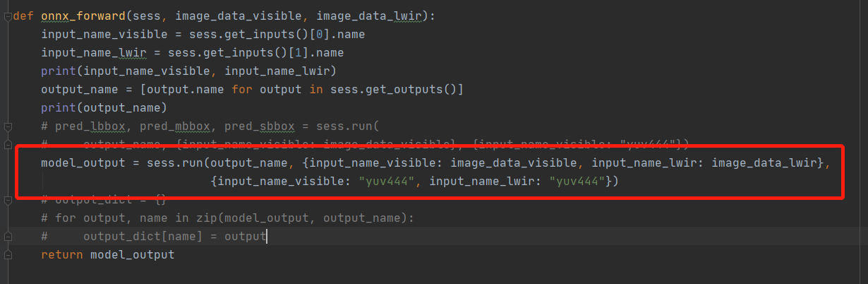Click fold end marker at output_dict[name] comment
The width and height of the screenshot is (868, 284).
click(x=7, y=237)
